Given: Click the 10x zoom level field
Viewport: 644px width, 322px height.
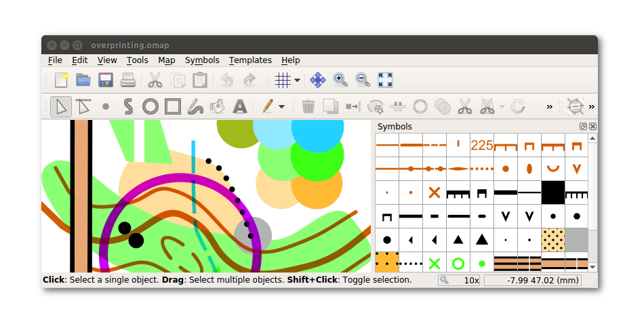Looking at the screenshot, I should pos(459,280).
